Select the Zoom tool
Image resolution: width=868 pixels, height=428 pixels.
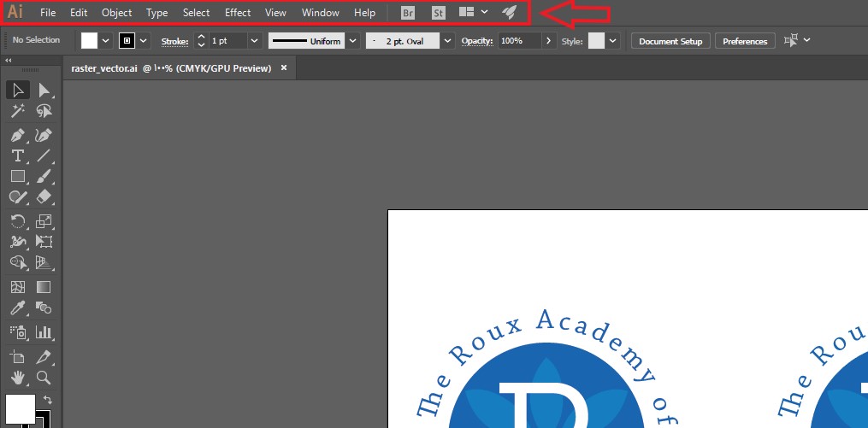pyautogui.click(x=44, y=378)
